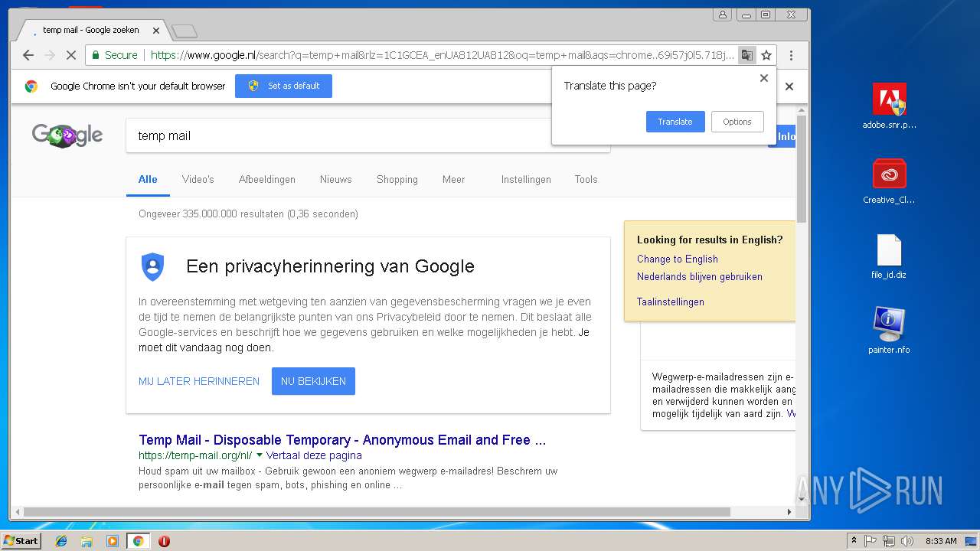Click the Google doodle logo
This screenshot has width=980, height=551.
pos(67,135)
